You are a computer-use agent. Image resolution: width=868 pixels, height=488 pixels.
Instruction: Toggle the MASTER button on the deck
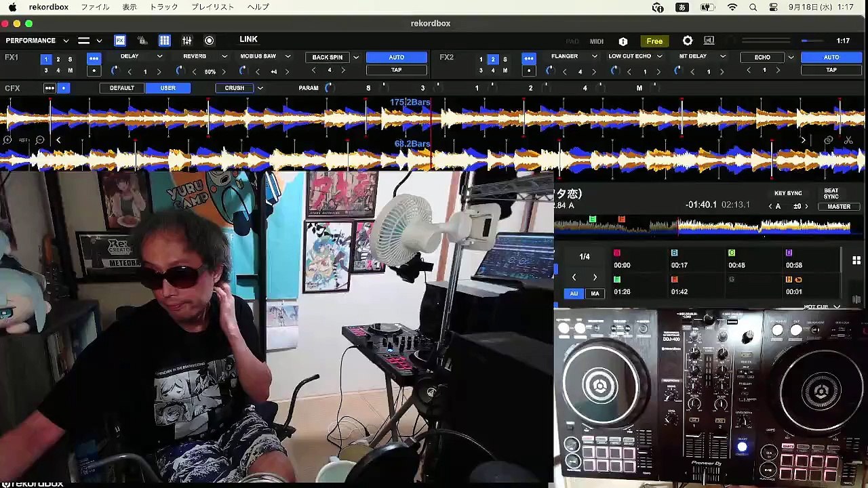[839, 207]
